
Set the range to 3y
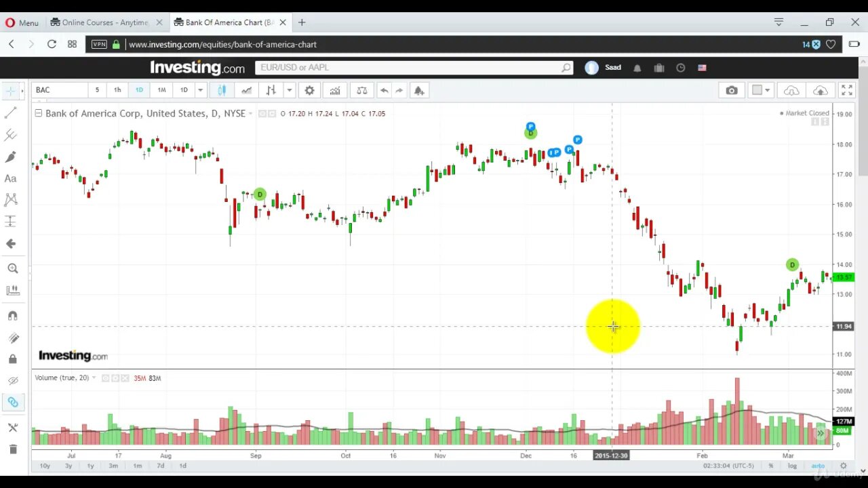[x=68, y=466]
